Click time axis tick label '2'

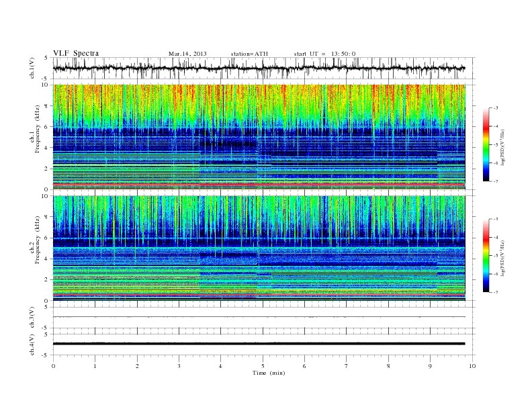pyautogui.click(x=137, y=366)
